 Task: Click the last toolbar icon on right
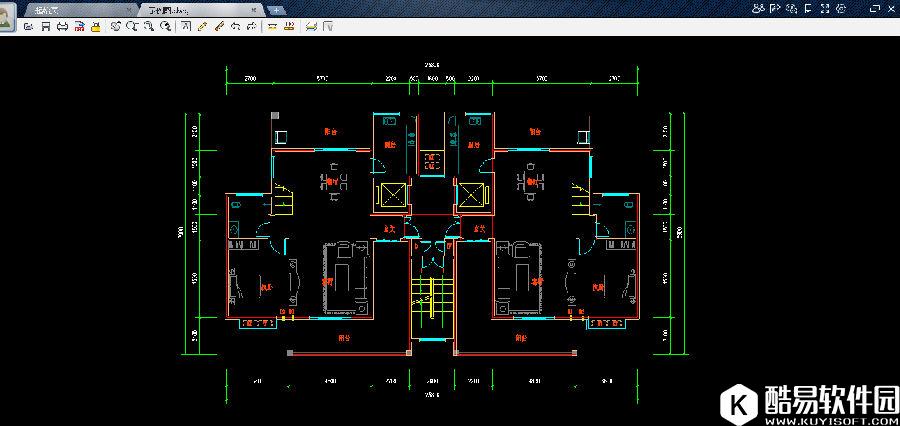(x=327, y=26)
